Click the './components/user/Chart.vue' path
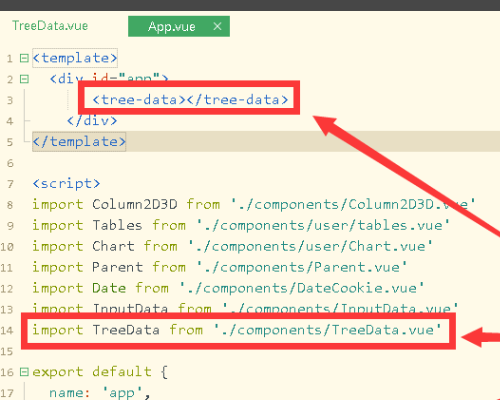Viewport: 500px width, 400px height. coord(310,246)
